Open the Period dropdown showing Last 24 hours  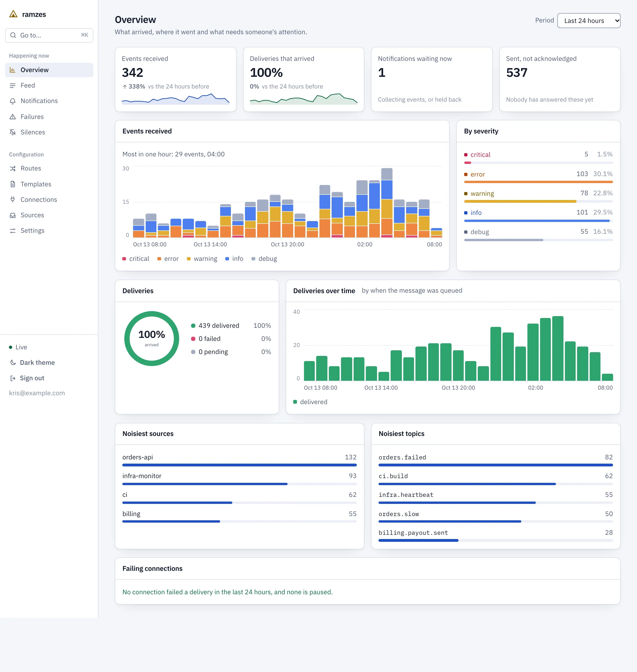coord(589,21)
